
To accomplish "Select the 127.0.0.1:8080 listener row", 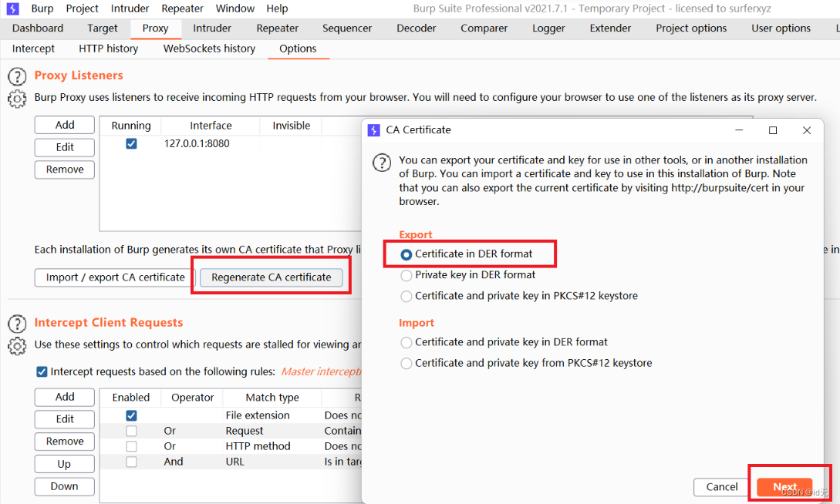I will 231,144.
